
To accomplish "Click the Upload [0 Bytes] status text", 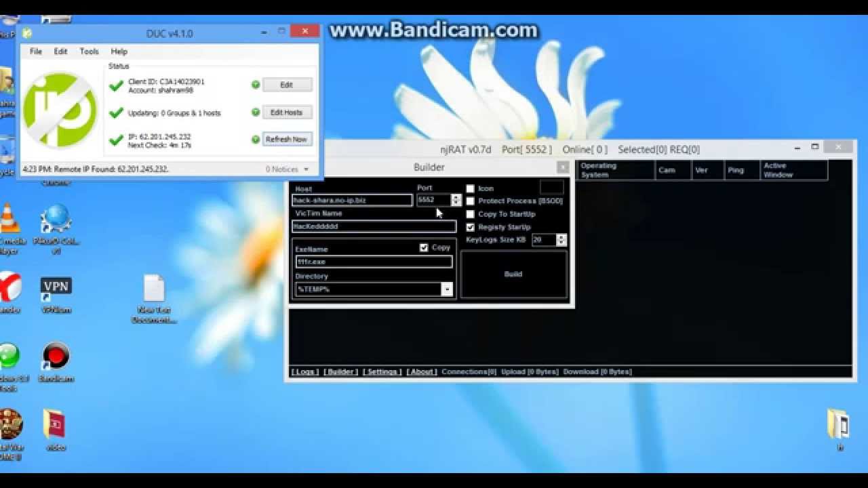I will tap(530, 372).
